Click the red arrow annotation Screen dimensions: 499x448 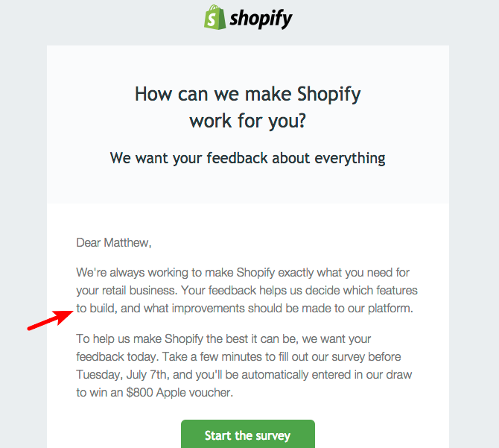point(51,321)
